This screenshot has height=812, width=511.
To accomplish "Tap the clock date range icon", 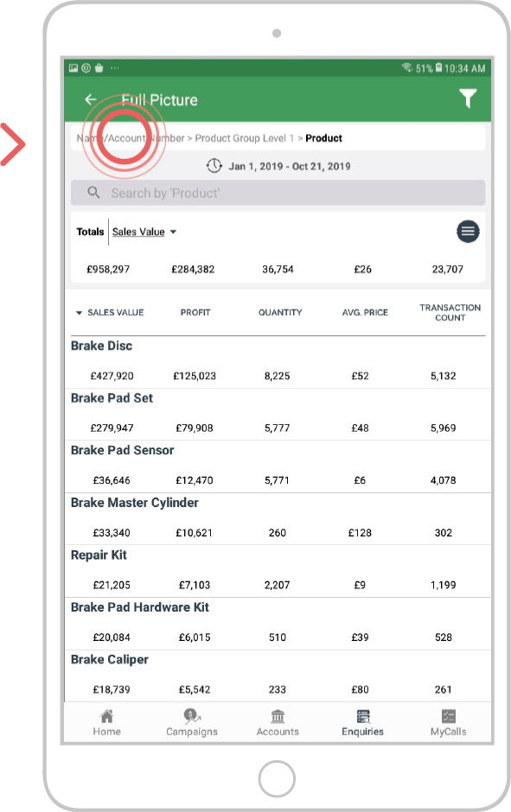I will (x=214, y=166).
